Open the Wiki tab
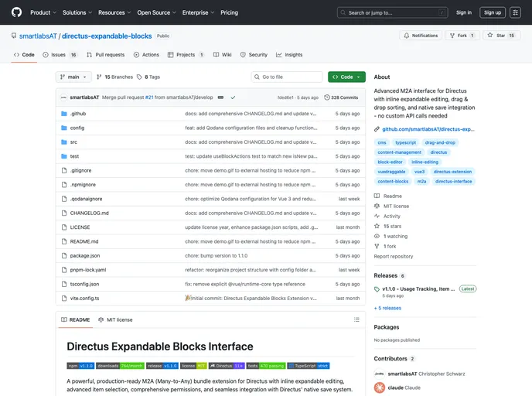The height and width of the screenshot is (396, 532). pyautogui.click(x=222, y=55)
